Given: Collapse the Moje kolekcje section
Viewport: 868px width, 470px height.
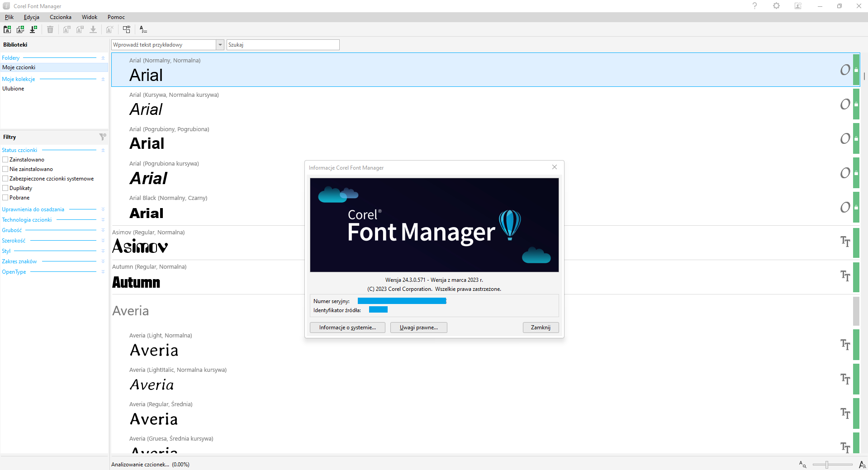Looking at the screenshot, I should (103, 79).
